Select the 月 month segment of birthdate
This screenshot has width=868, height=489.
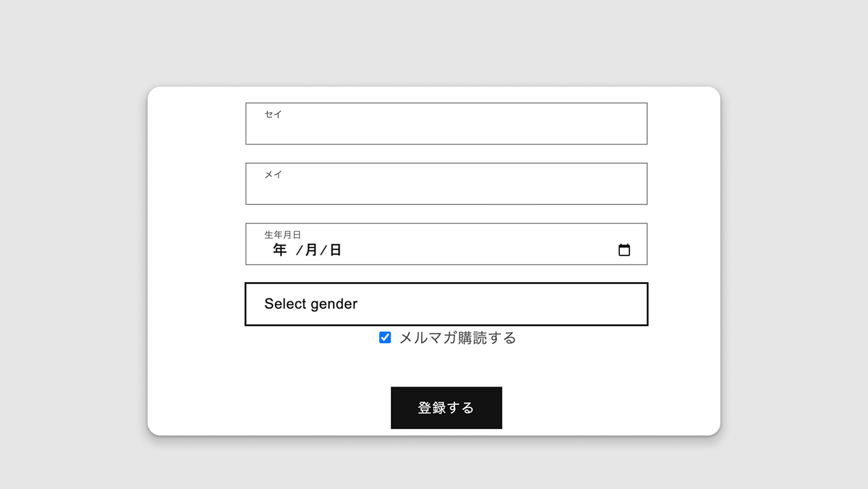311,250
